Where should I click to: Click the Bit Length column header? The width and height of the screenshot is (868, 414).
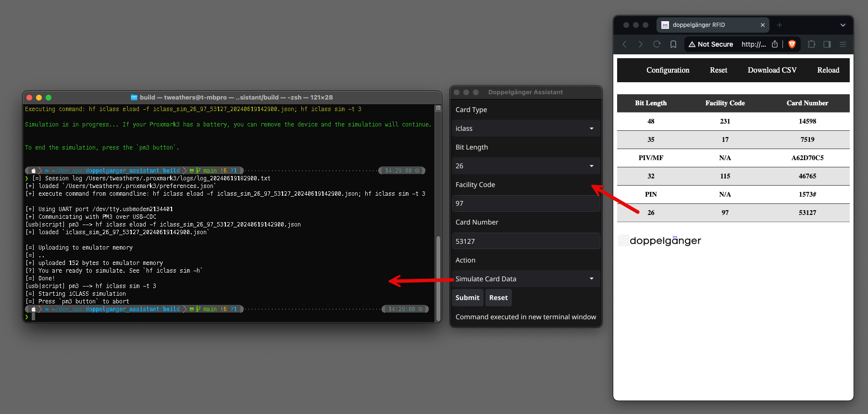651,103
